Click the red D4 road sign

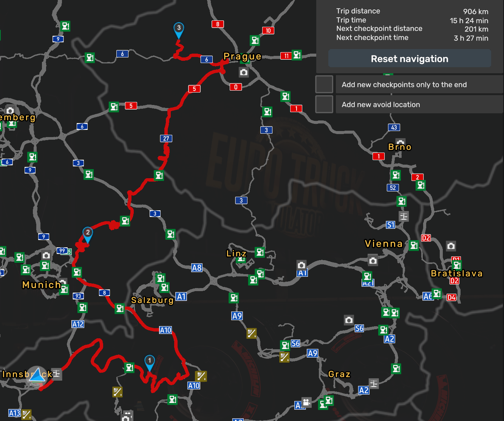click(451, 298)
